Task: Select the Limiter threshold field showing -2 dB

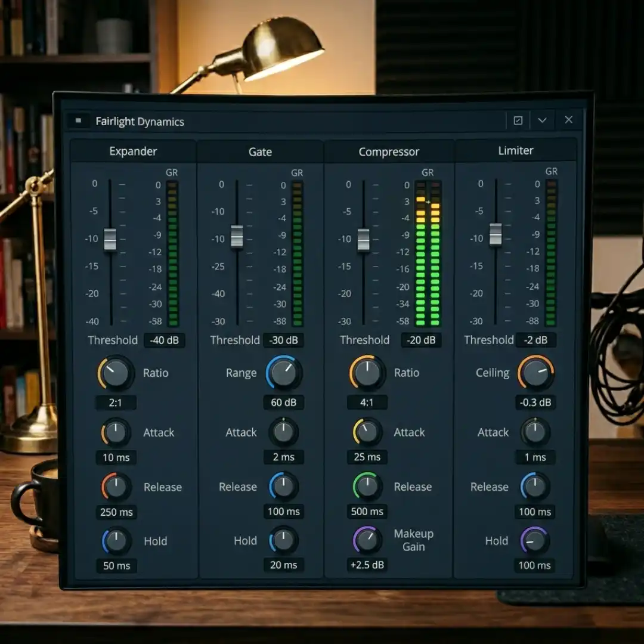Action: coord(535,340)
